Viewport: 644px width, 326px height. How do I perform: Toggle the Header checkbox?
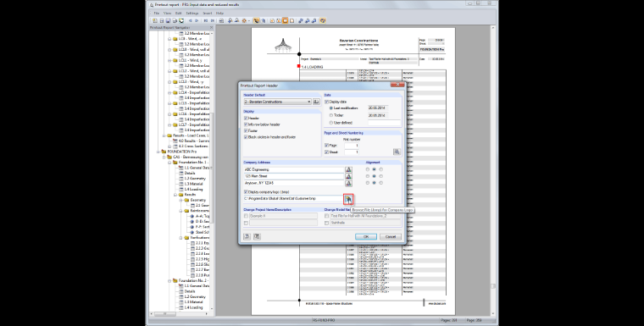click(x=246, y=119)
